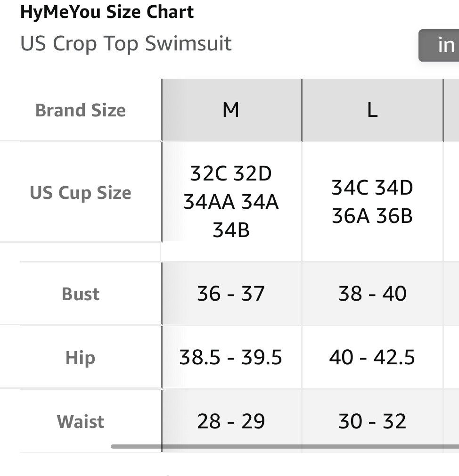Click the 34C 34D cup sizes in L column

click(372, 188)
